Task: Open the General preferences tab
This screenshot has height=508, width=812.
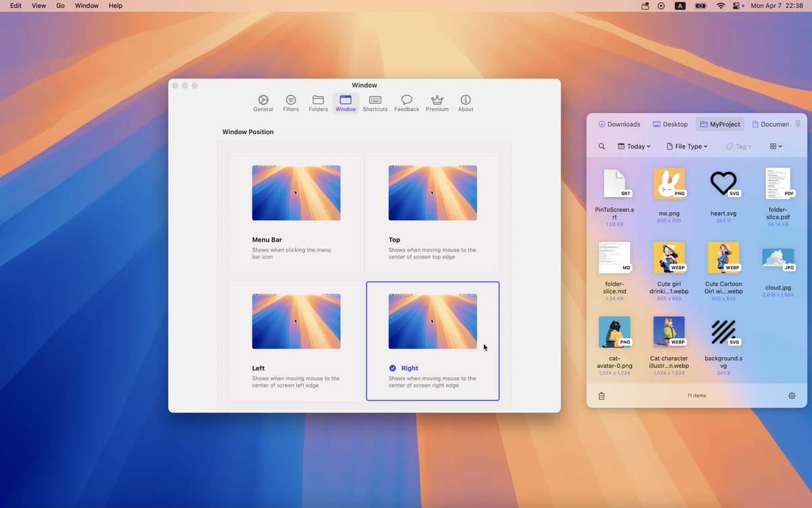Action: 263,104
